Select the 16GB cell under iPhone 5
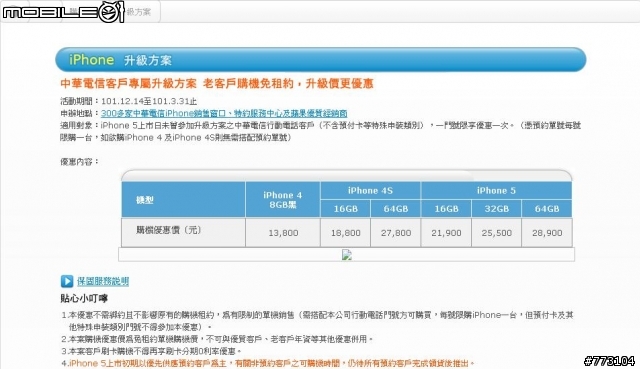The width and height of the screenshot is (640, 369). [446, 209]
